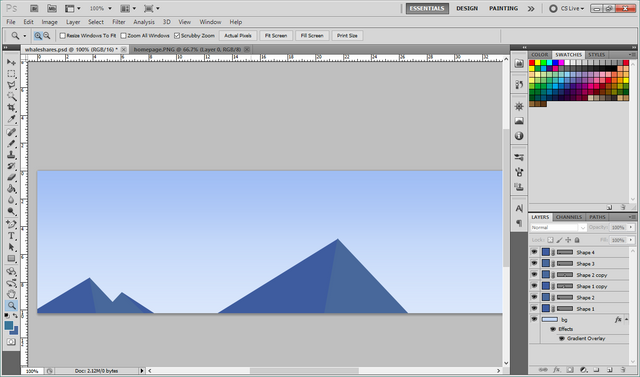Image resolution: width=640 pixels, height=377 pixels.
Task: Click the foreground color swatch
Action: pyautogui.click(x=9, y=325)
